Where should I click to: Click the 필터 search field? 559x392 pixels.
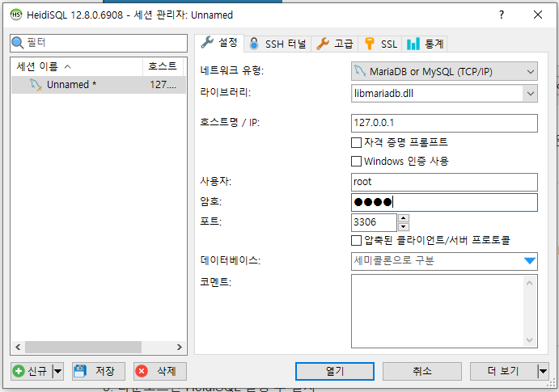click(99, 43)
